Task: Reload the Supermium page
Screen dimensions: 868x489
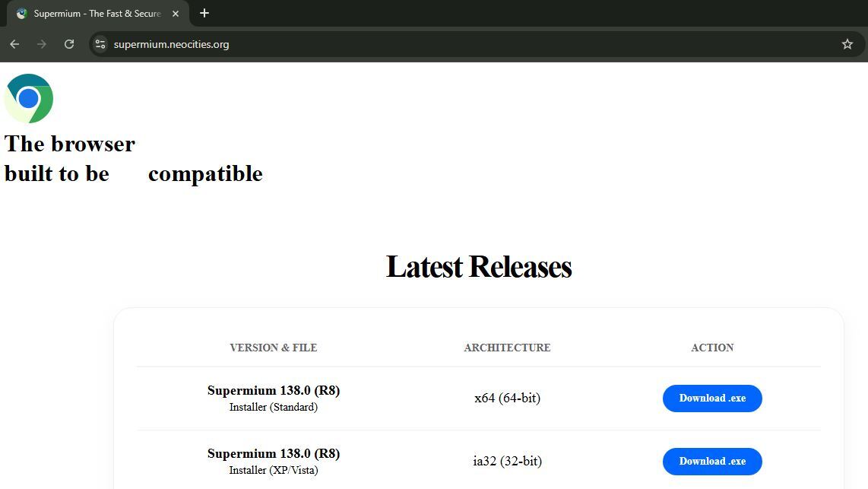Action: point(69,44)
